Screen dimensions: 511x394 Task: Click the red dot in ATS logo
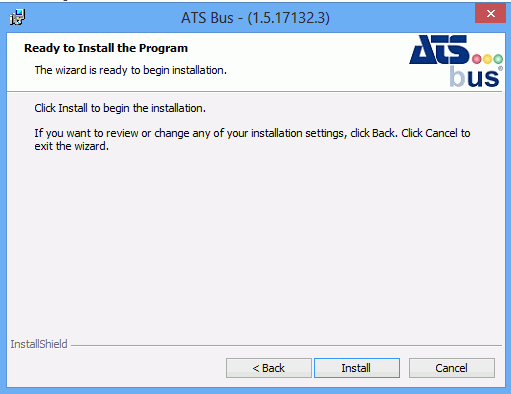[477, 59]
